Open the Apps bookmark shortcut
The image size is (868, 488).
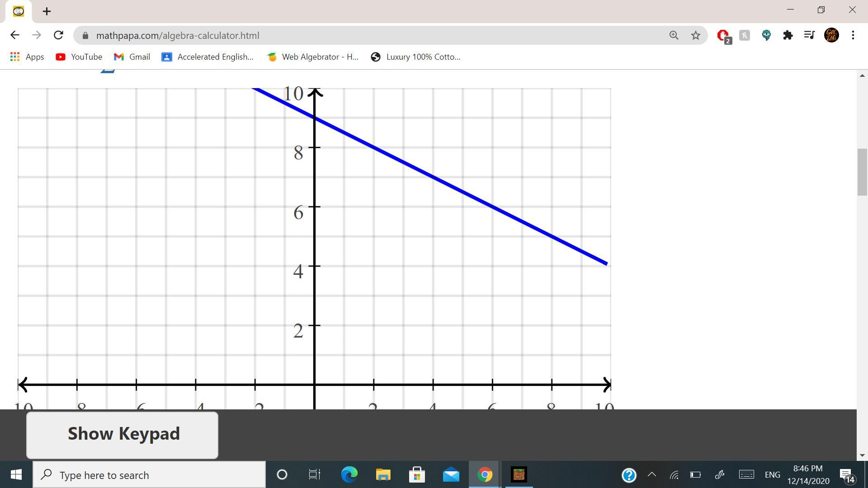tap(27, 57)
